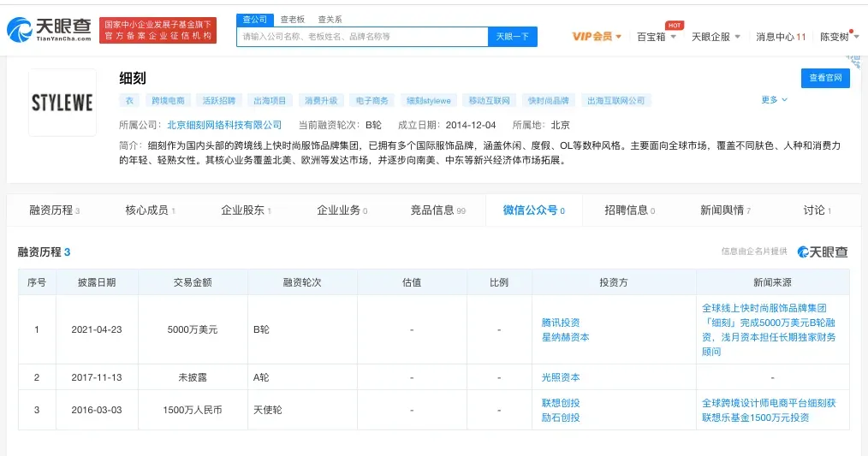Viewport: 868px width, 456px height.
Task: Open 北京细刻网络科技有限公司 company link
Action: [x=224, y=125]
